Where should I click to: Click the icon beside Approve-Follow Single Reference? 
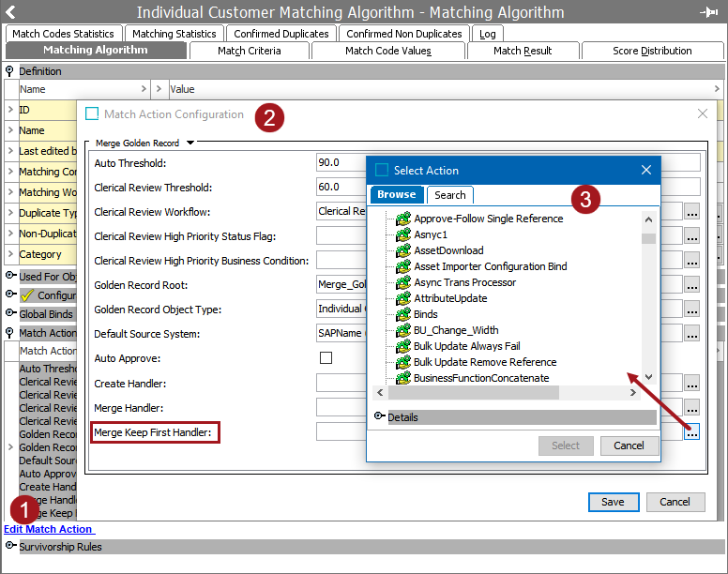coord(403,219)
